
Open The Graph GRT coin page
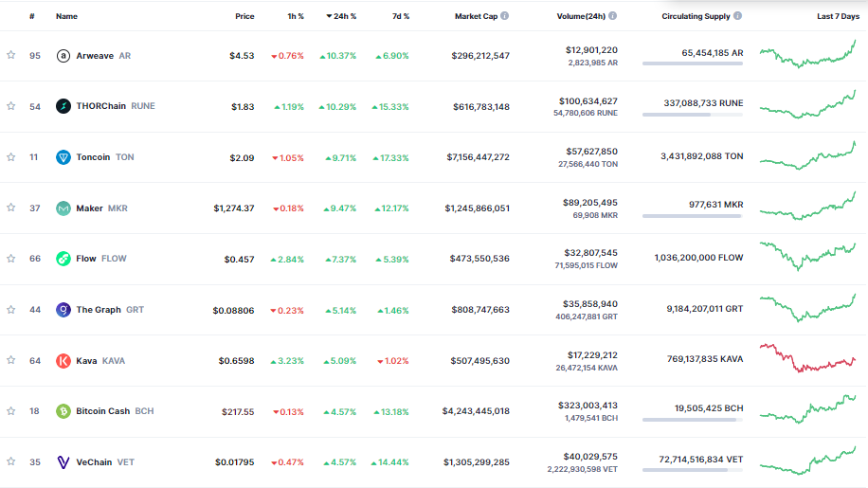[x=110, y=310]
